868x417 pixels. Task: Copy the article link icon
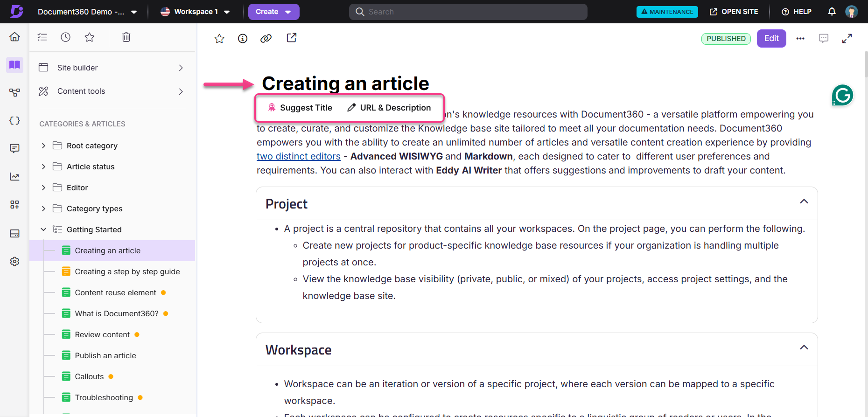click(x=266, y=38)
